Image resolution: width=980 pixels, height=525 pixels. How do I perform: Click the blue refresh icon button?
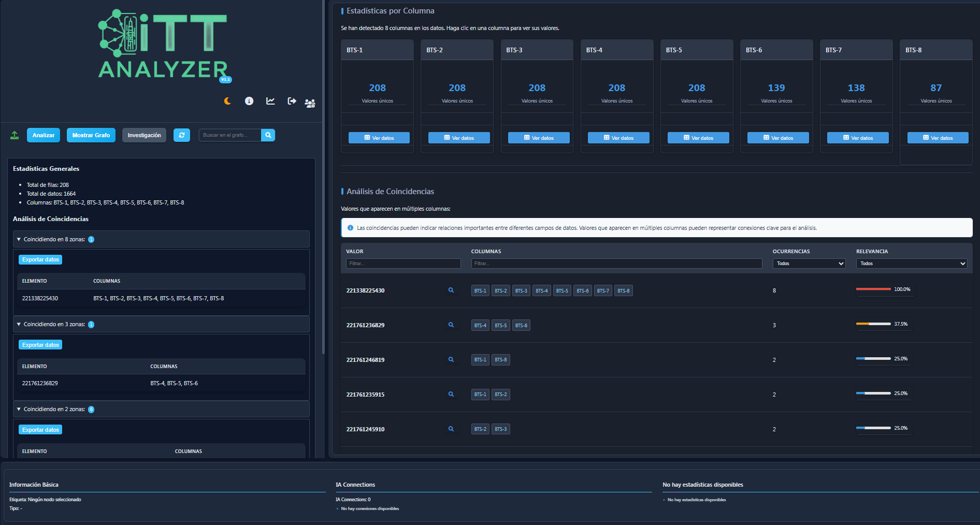pos(182,135)
